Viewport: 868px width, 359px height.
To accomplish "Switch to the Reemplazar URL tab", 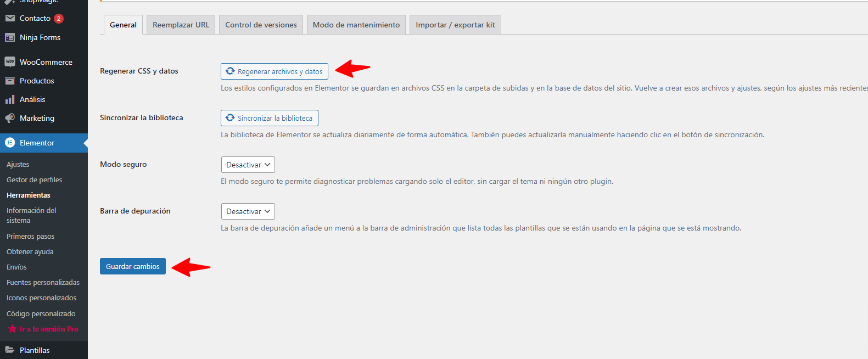I will (x=181, y=25).
